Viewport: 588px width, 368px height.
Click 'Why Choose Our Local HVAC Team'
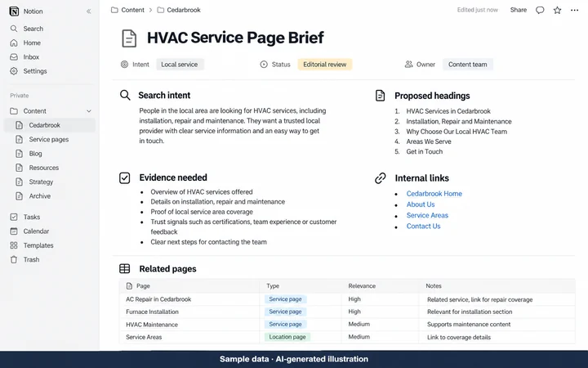click(x=457, y=132)
